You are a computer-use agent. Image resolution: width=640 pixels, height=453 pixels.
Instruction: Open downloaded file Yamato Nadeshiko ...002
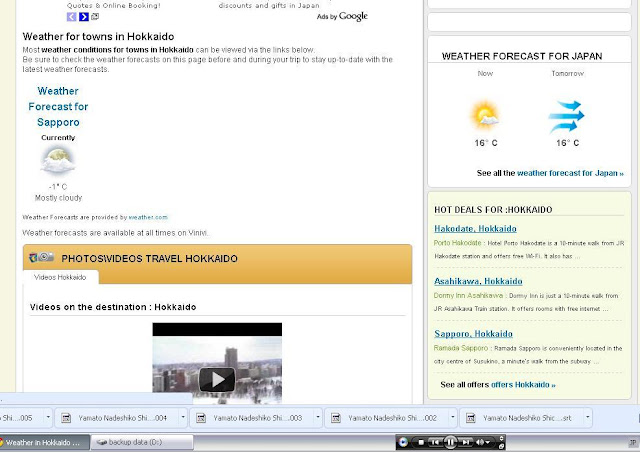pos(392,418)
